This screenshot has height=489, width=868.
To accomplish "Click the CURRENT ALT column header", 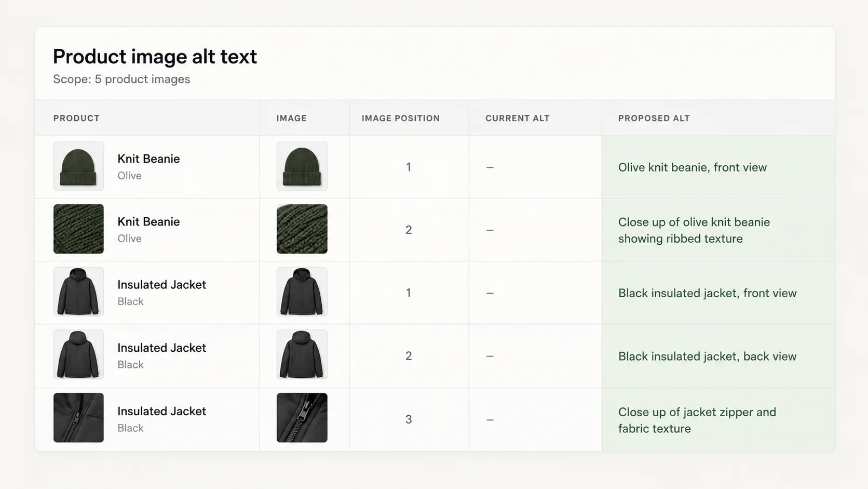I will tap(517, 118).
